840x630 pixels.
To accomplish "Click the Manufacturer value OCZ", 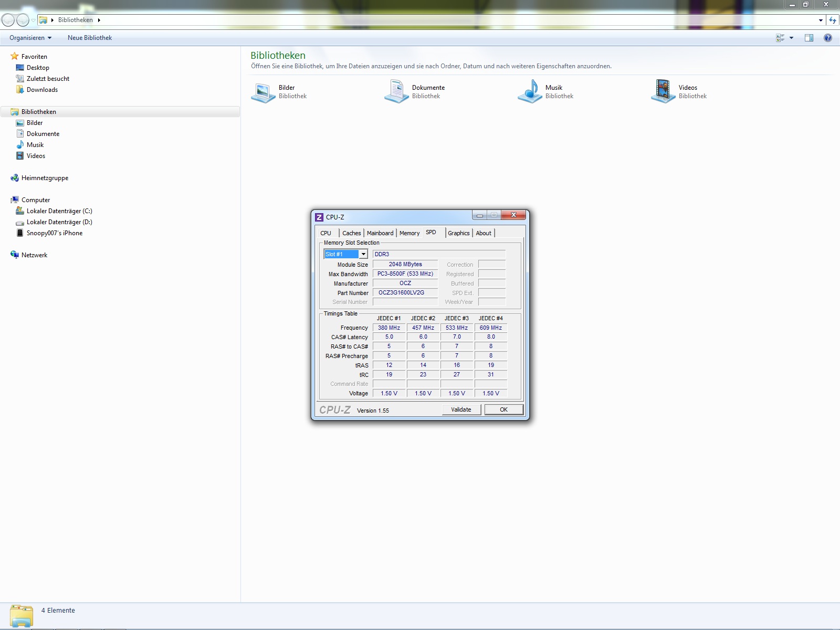I will [405, 283].
